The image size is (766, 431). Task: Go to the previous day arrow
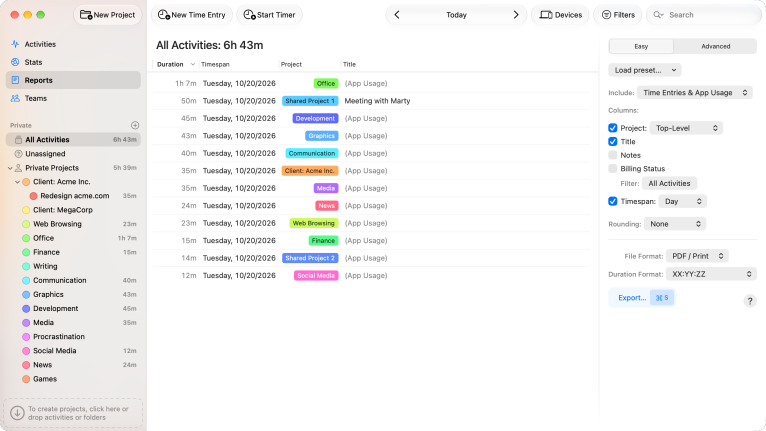click(x=397, y=15)
